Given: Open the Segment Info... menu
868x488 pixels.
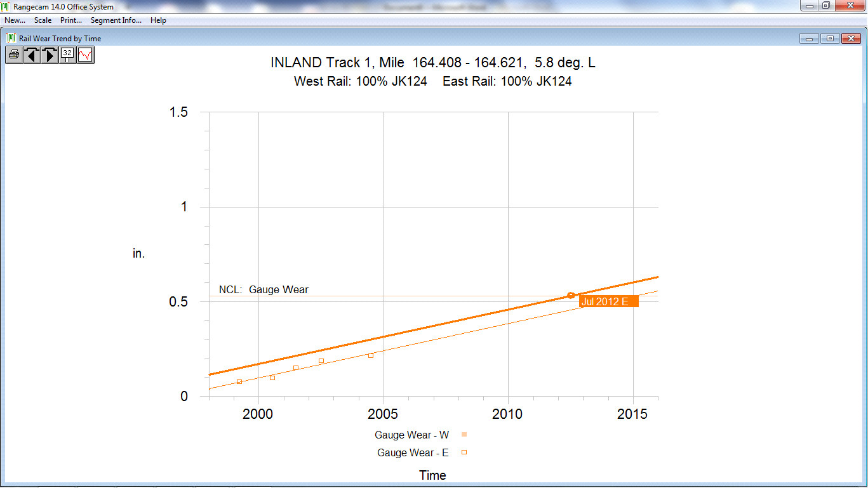Looking at the screenshot, I should click(x=116, y=20).
